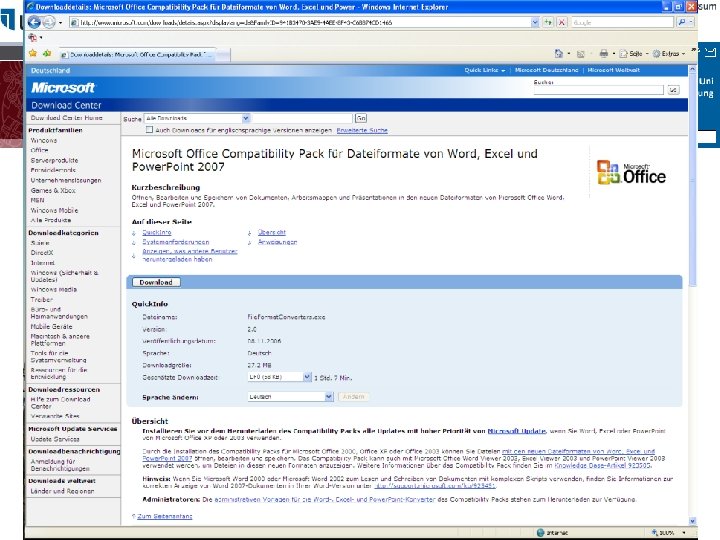Click the IE search box field
Screen dimensions: 720x540
coord(622,22)
